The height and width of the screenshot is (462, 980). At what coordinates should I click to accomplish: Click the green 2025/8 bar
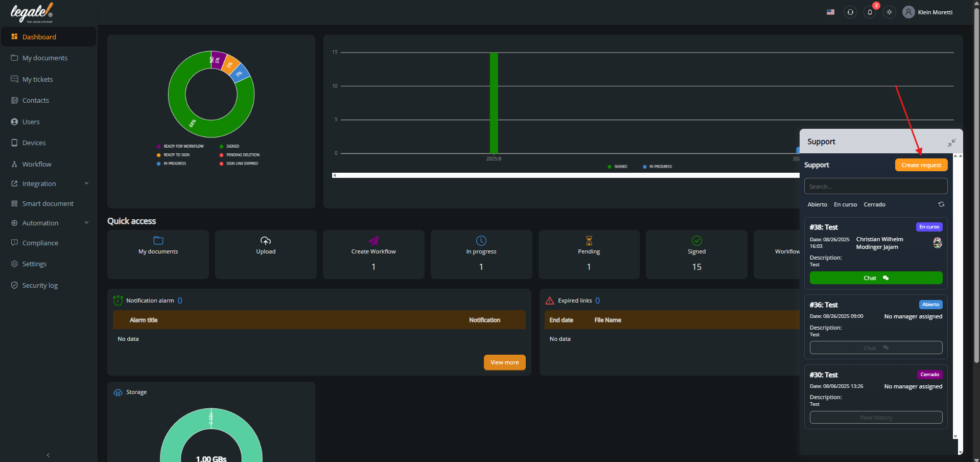pos(494,103)
